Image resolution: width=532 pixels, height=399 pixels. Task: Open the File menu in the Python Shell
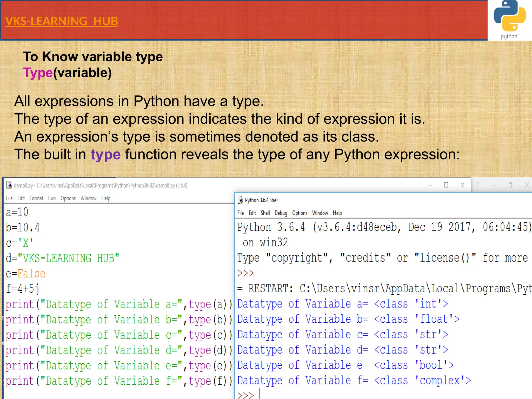[x=241, y=213]
